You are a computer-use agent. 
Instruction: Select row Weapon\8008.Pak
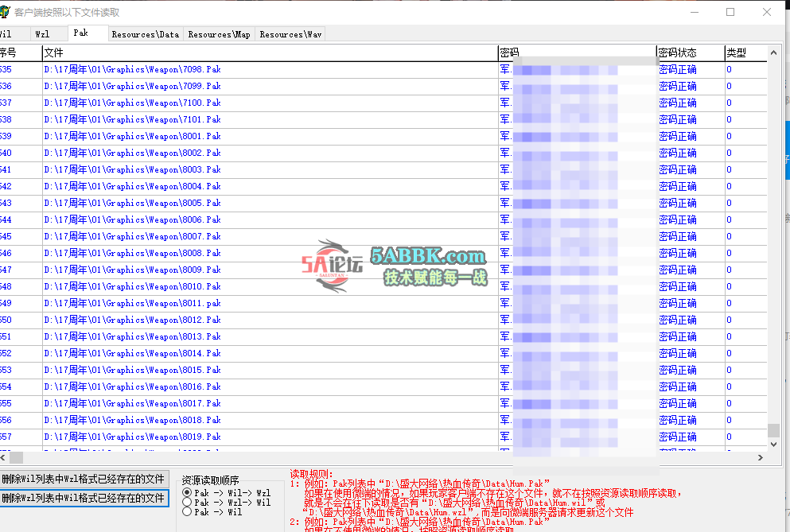click(383, 253)
